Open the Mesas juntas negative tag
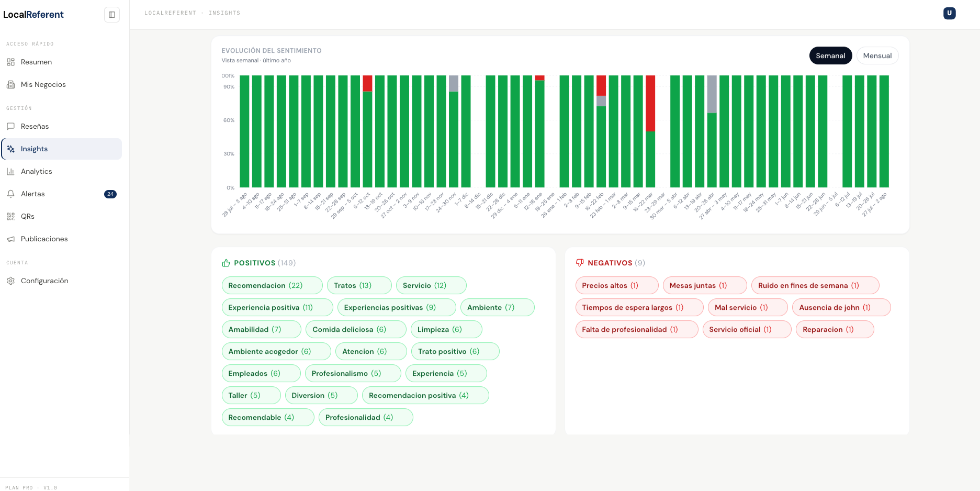Screen dimensions: 980x491 705,285
